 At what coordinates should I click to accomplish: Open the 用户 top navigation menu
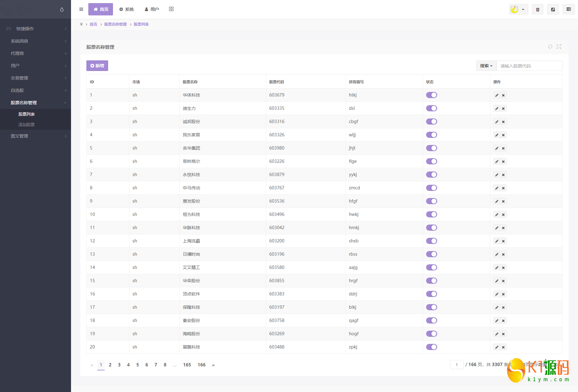[152, 9]
